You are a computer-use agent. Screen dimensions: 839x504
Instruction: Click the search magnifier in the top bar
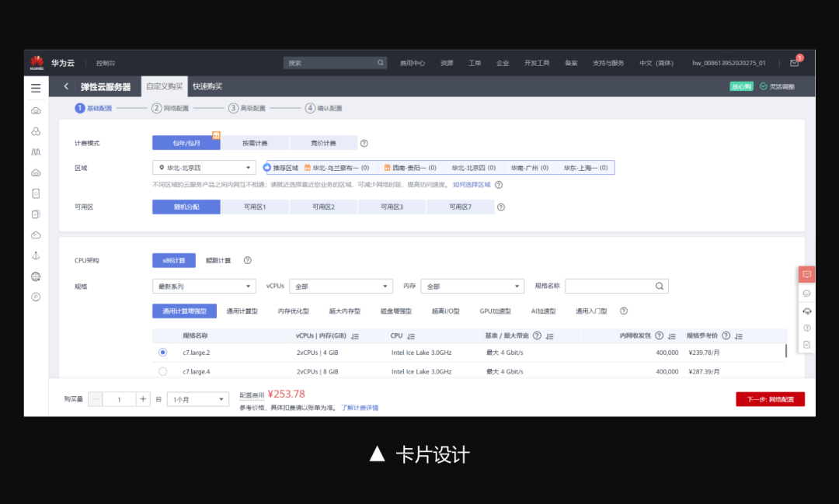pyautogui.click(x=381, y=63)
